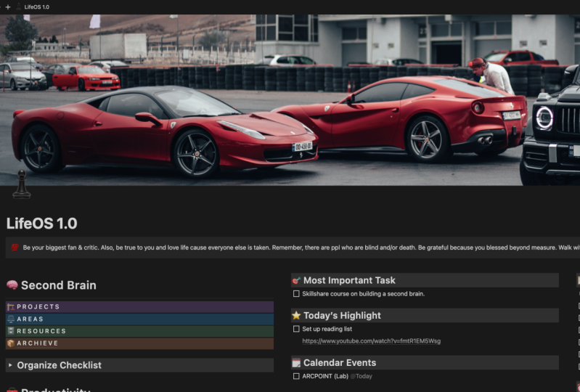Open the AREAS page
This screenshot has height=392, width=580.
click(x=140, y=319)
